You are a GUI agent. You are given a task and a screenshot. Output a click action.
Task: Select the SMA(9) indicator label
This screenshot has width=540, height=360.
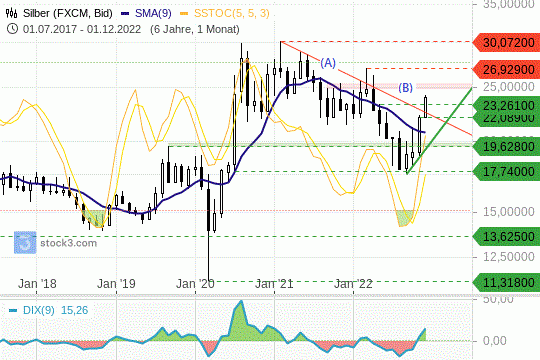pyautogui.click(x=153, y=13)
